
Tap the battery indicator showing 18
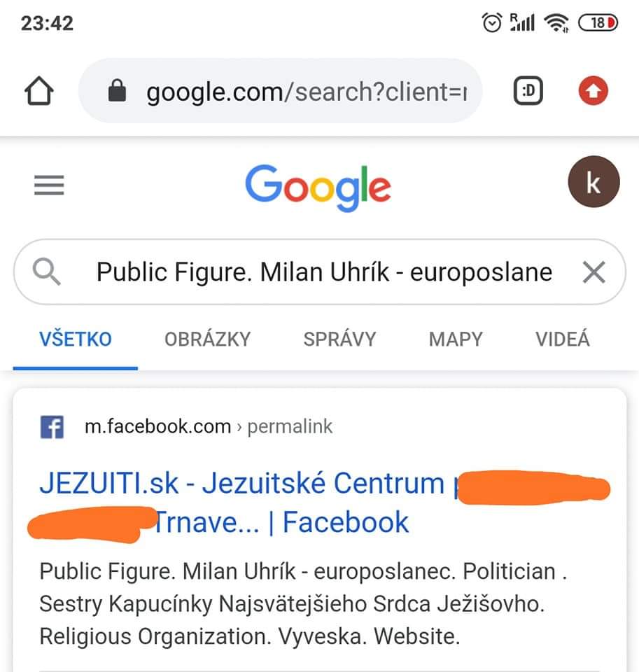coord(598,23)
